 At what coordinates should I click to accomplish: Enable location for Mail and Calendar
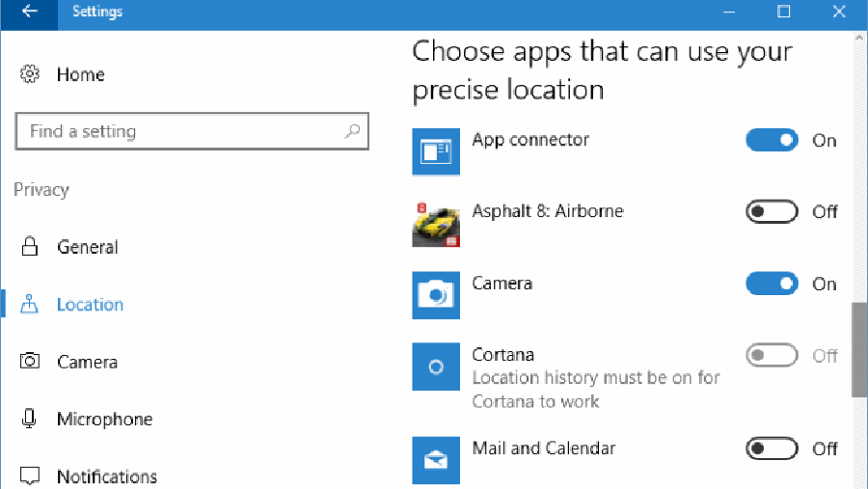(x=772, y=448)
